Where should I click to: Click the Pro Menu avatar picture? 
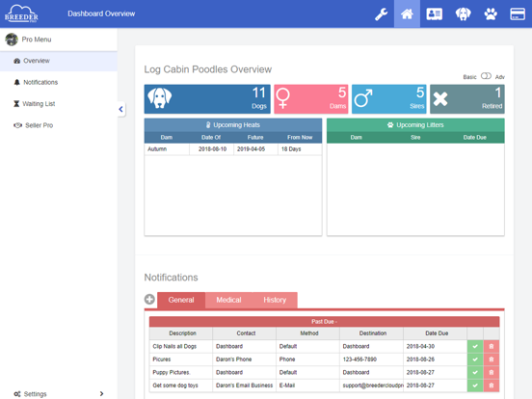(12, 40)
